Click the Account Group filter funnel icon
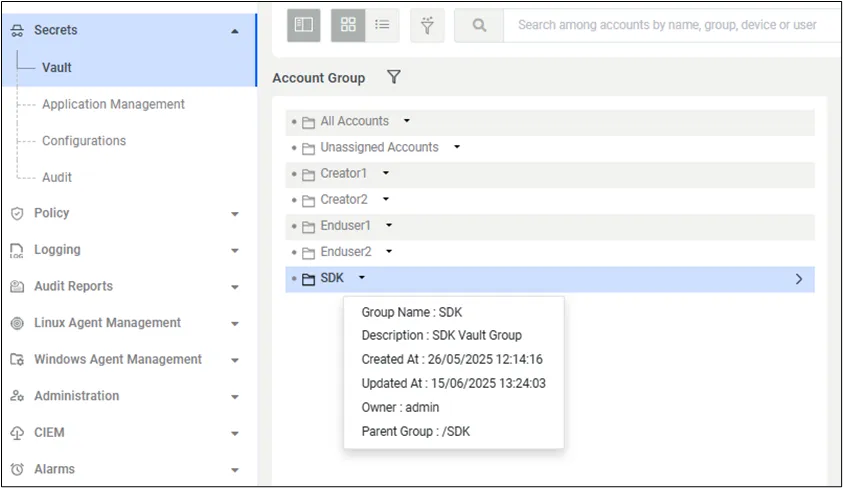The height and width of the screenshot is (488, 843). 394,77
